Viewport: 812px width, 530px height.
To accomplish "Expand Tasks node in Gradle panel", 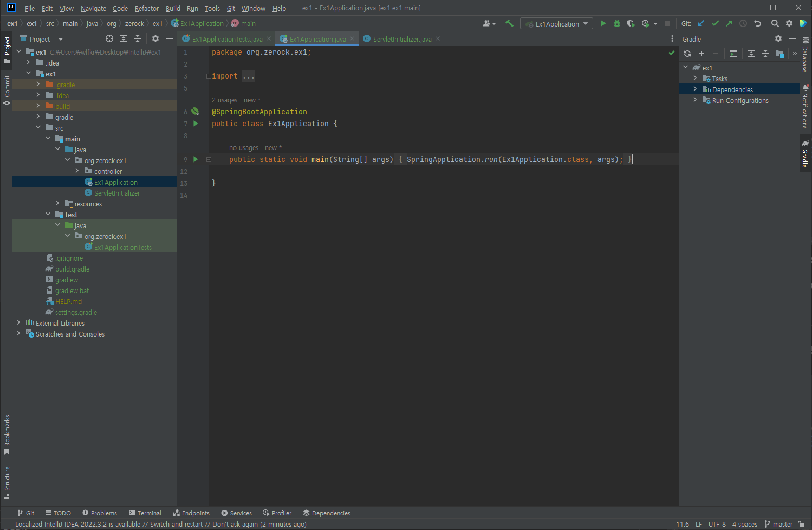I will coord(695,78).
